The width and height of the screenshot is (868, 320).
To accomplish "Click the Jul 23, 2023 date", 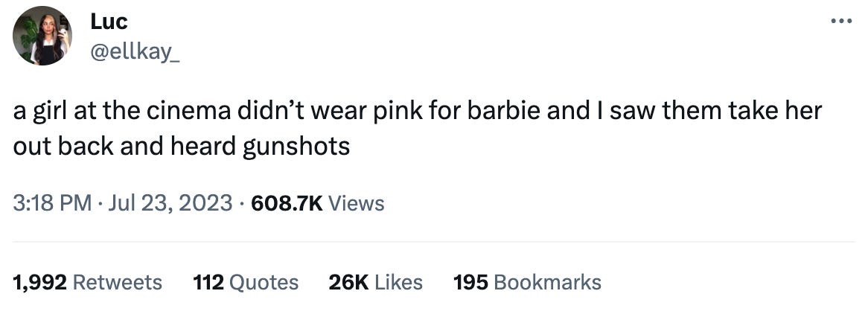I will (x=170, y=203).
